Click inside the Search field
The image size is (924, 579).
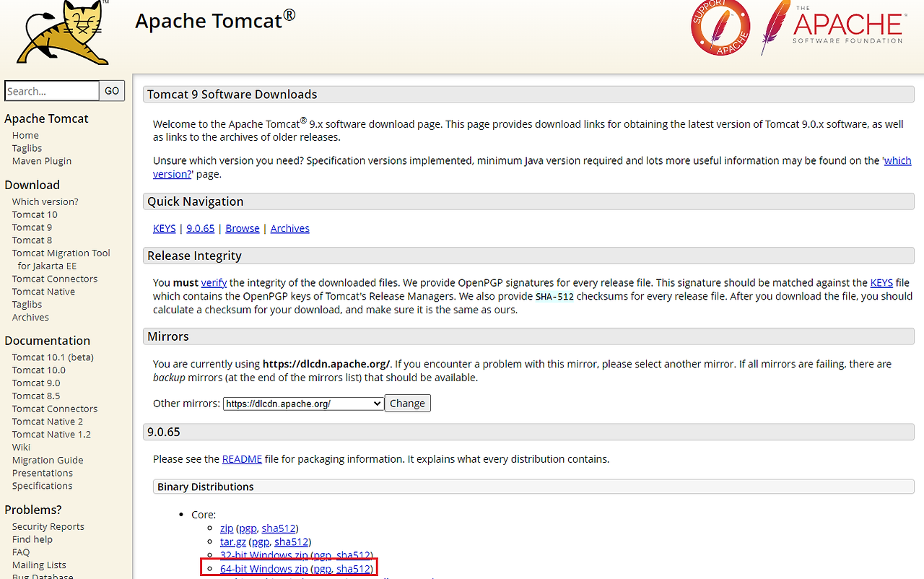pos(51,90)
